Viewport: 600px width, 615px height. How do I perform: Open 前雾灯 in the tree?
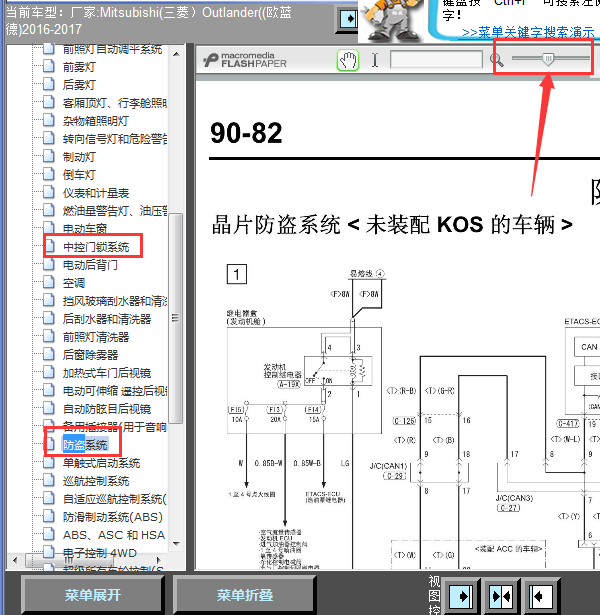pyautogui.click(x=79, y=67)
